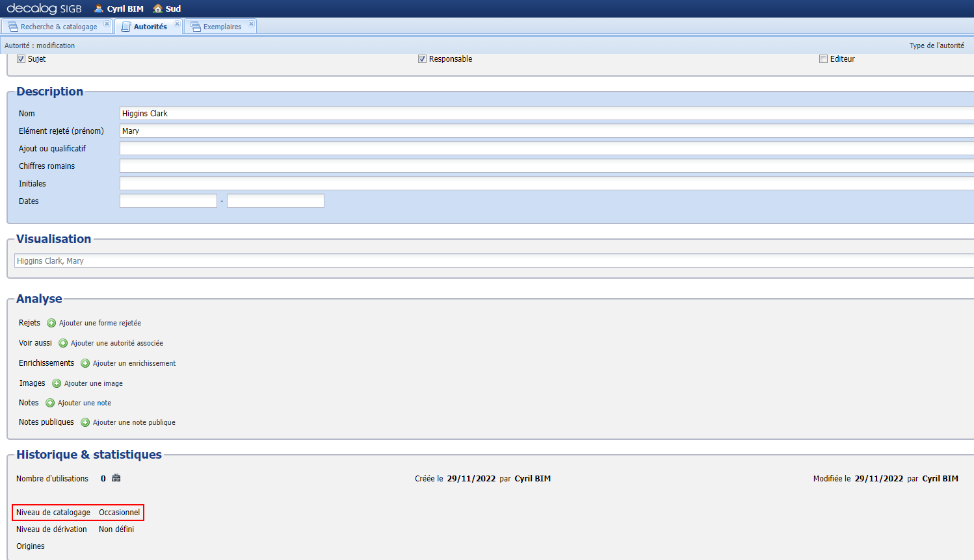
Task: Uncheck the Responsable checkbox
Action: coord(422,58)
